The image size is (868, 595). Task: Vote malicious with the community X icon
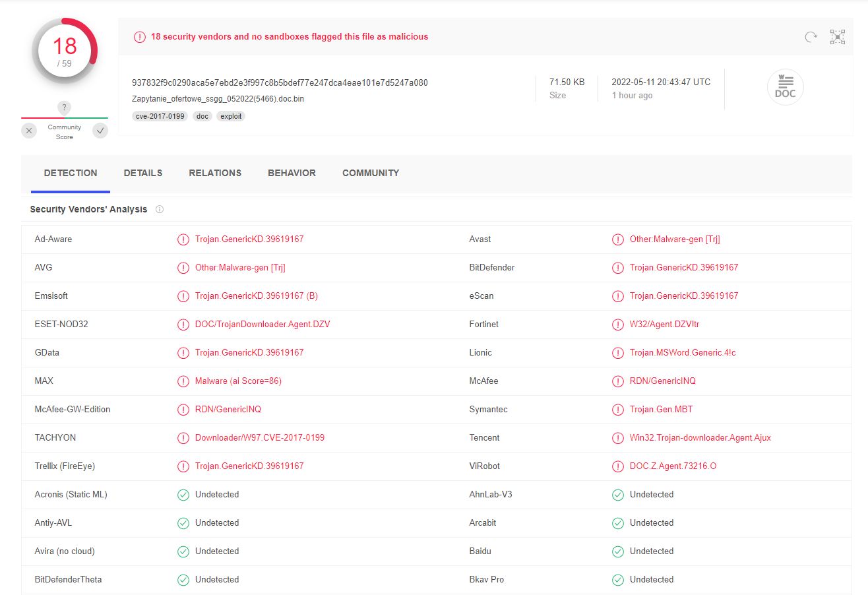coord(29,131)
